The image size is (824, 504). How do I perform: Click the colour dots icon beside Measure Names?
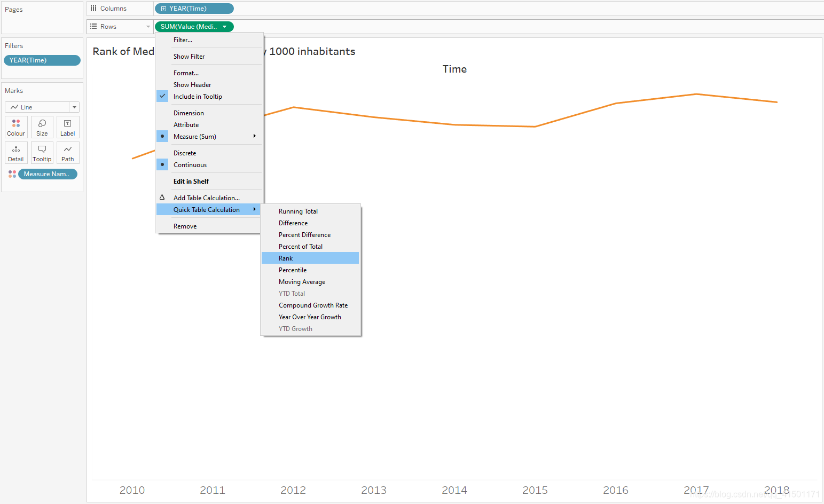pos(12,174)
